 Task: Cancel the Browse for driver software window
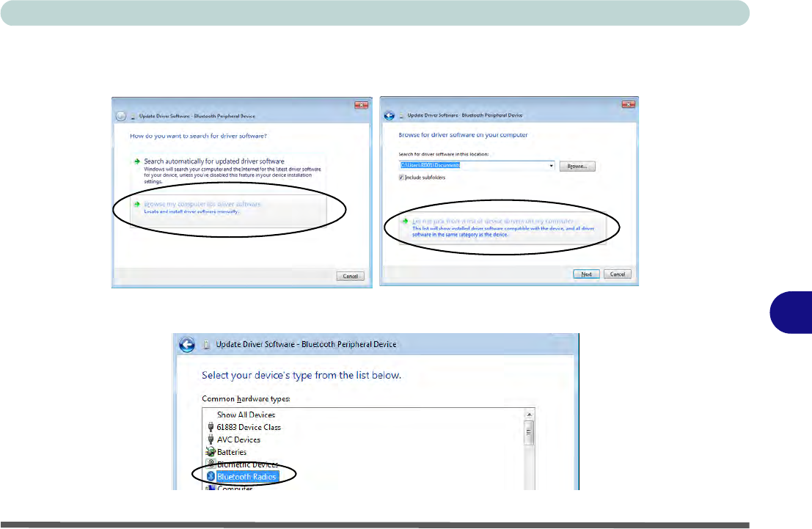pos(618,274)
